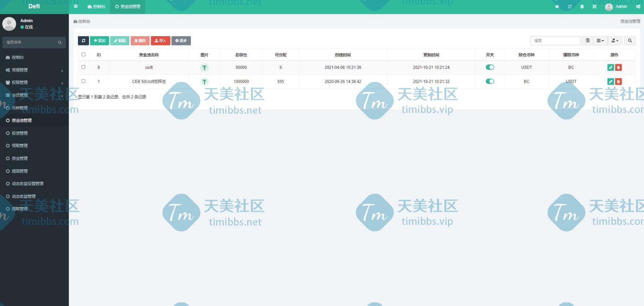Click the red 导入 button
644x306 pixels.
pyautogui.click(x=161, y=41)
